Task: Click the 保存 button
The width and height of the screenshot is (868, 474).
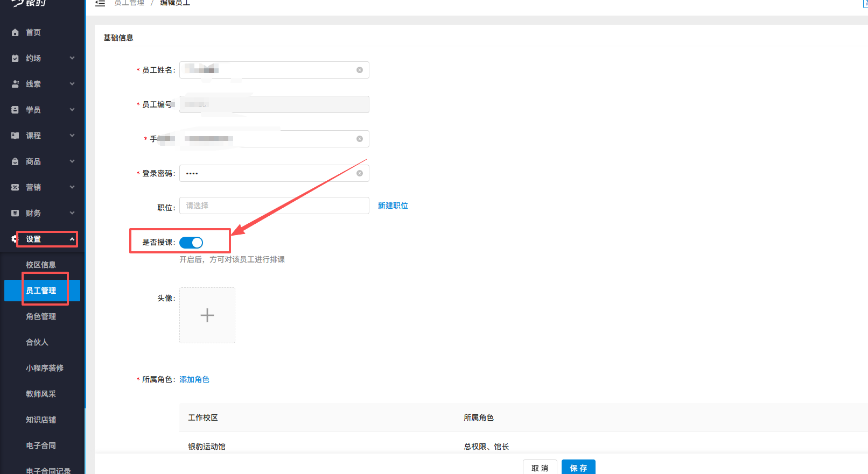Action: point(578,468)
